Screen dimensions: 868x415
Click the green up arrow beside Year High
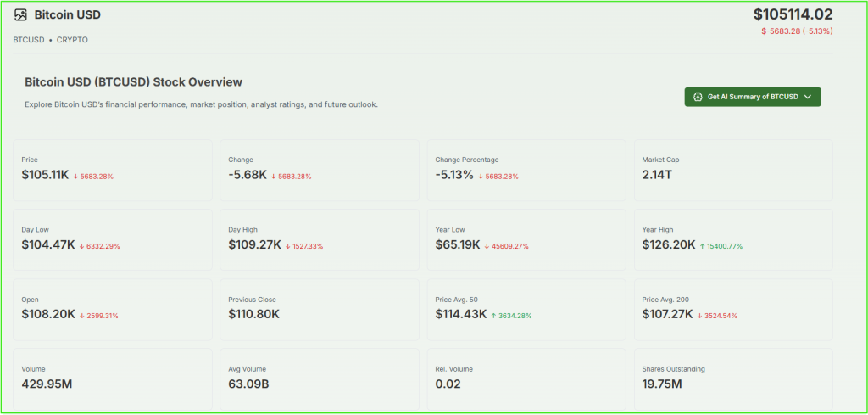703,246
